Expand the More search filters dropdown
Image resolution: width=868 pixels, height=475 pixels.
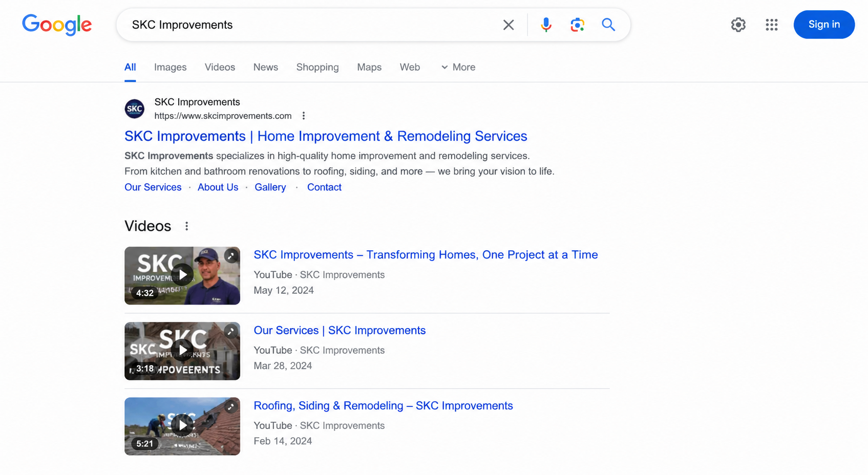coord(458,67)
